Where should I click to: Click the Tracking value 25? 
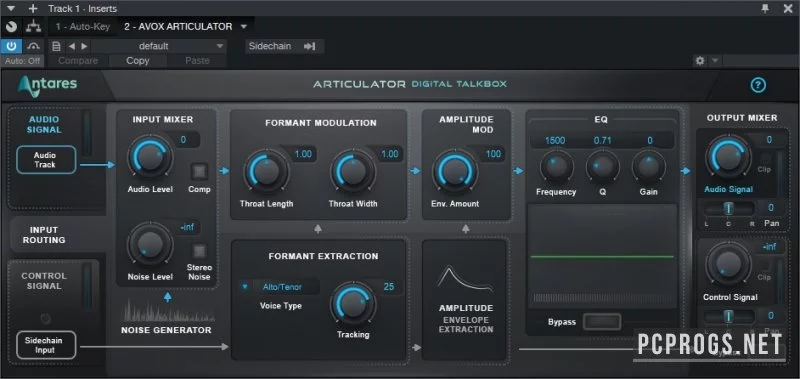click(389, 287)
